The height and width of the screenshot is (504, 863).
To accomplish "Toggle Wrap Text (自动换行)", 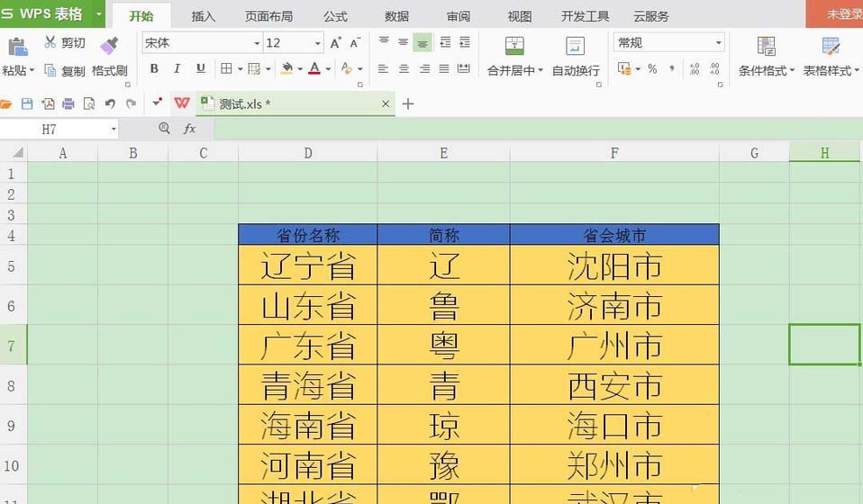I will [x=575, y=56].
